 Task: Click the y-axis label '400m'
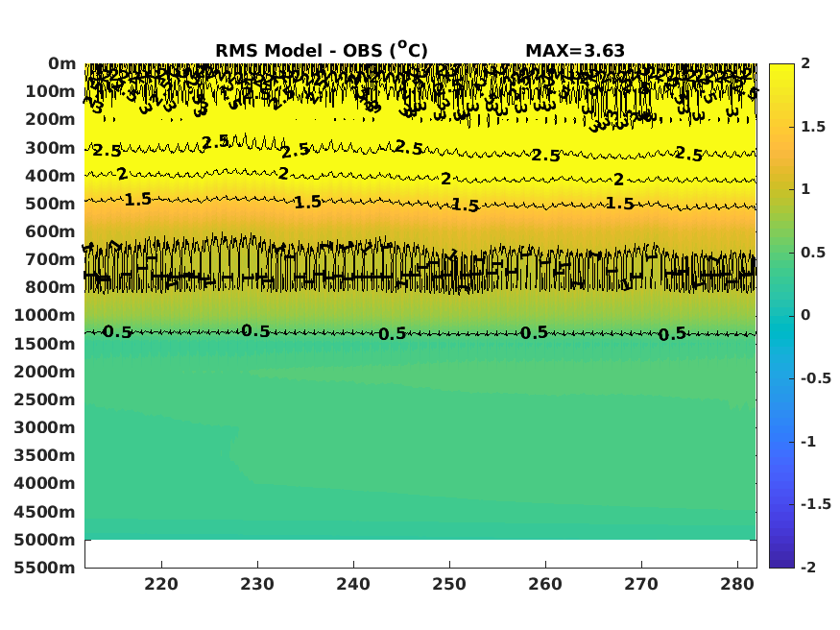click(50, 176)
